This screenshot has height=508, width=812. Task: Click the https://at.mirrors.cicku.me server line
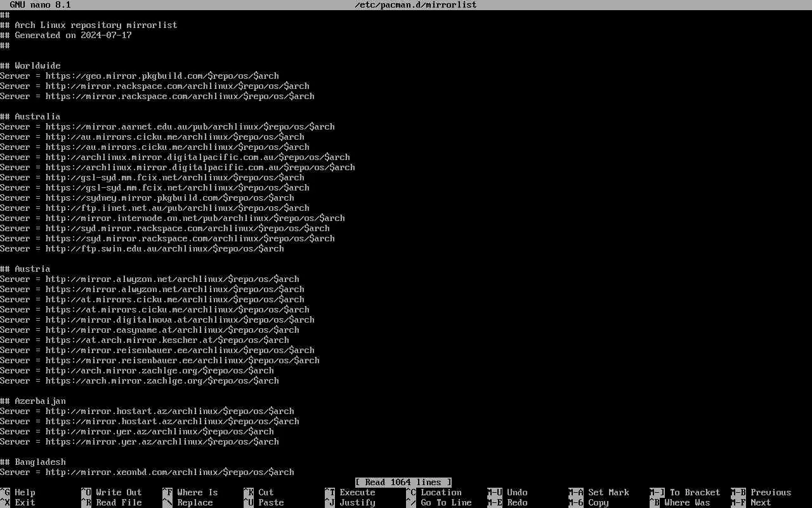(x=155, y=309)
